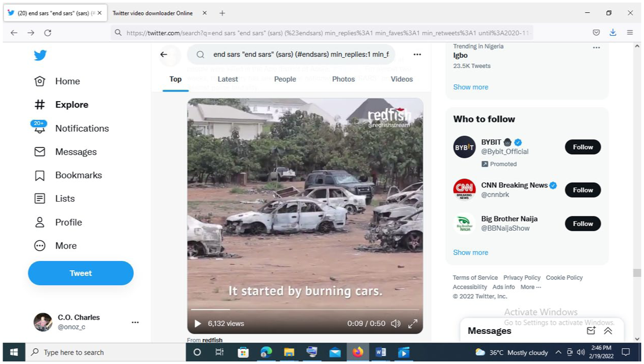Open search options three-dot menu

point(417,55)
